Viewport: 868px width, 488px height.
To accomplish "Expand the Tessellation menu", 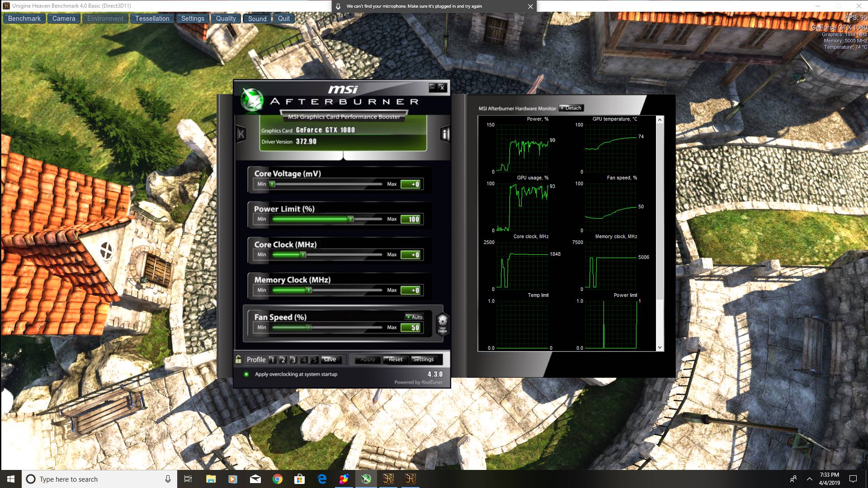I will pos(152,19).
